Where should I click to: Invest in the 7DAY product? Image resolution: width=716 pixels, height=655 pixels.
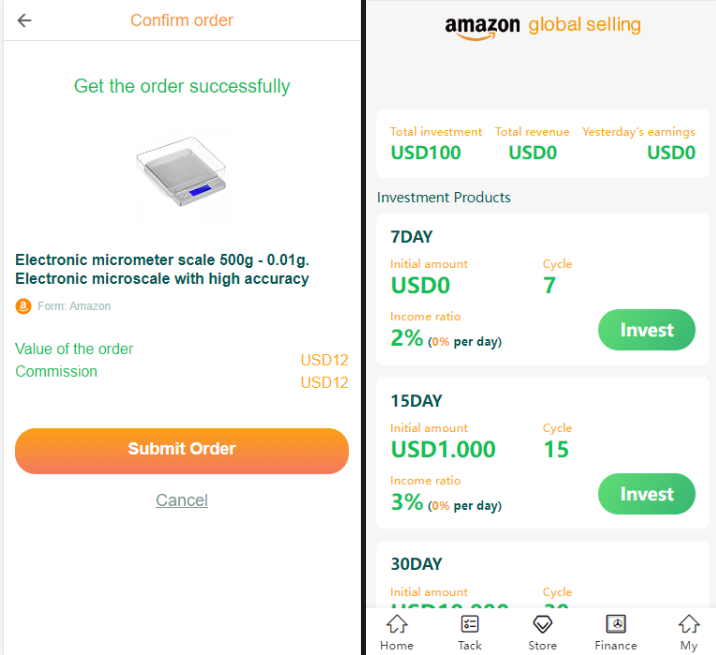(647, 330)
